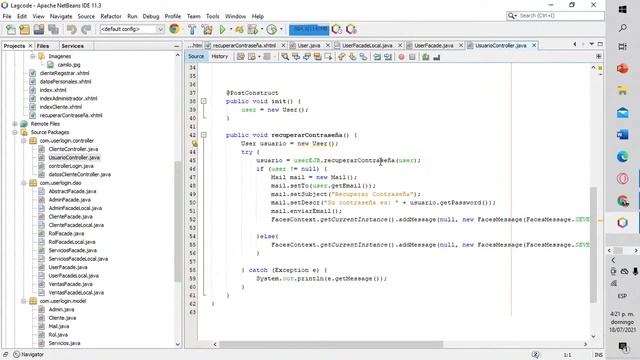Show the editor documents list dropdown
Screen dimensions: 640x360
pyautogui.click(x=591, y=44)
